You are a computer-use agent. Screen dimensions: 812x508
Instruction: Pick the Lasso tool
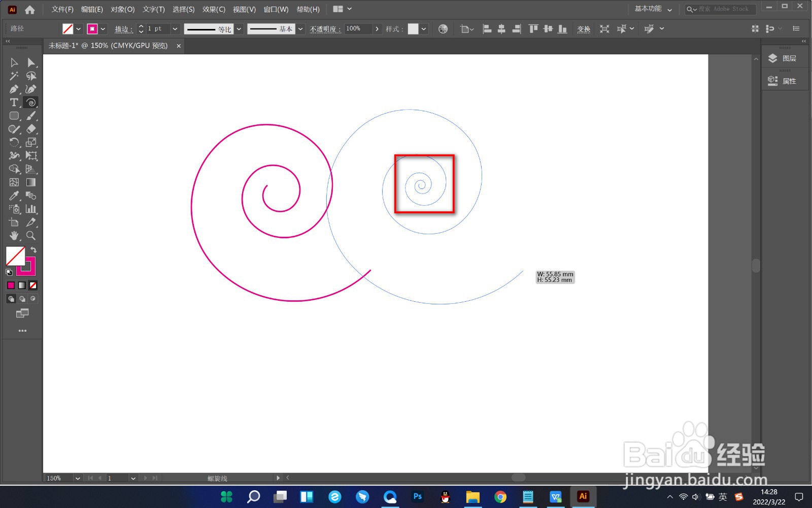coord(31,76)
